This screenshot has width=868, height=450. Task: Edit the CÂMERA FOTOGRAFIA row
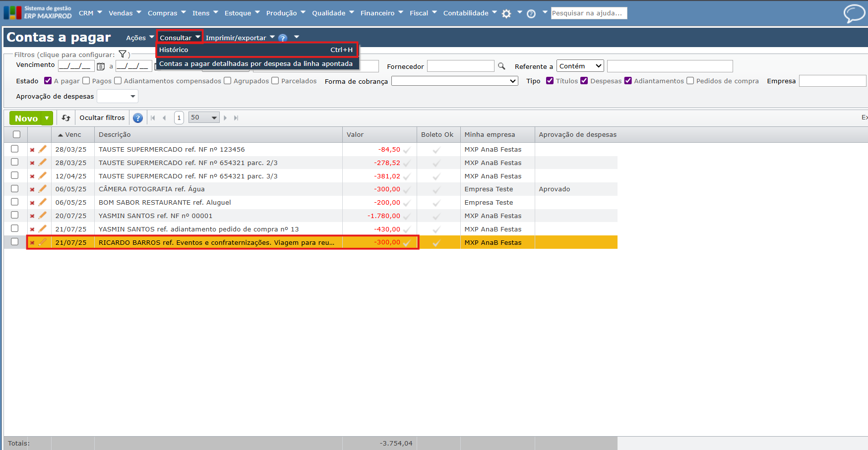pyautogui.click(x=43, y=189)
